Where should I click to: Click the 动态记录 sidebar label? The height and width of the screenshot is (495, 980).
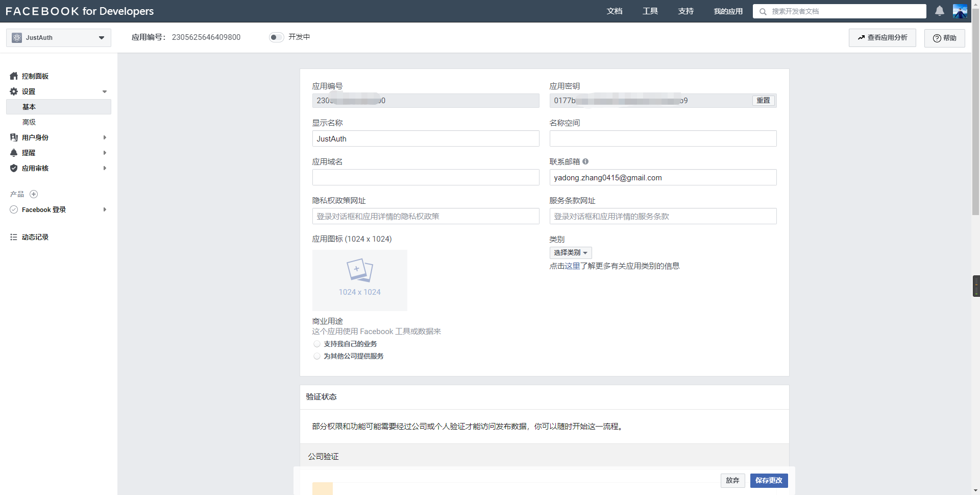[x=35, y=237]
